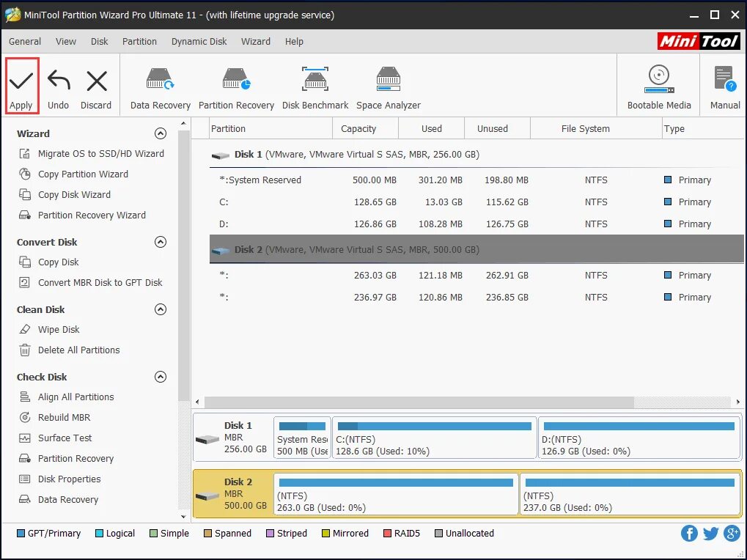Select C:(NTFS) block in disk map
Image resolution: width=747 pixels, height=560 pixels.
[435, 438]
